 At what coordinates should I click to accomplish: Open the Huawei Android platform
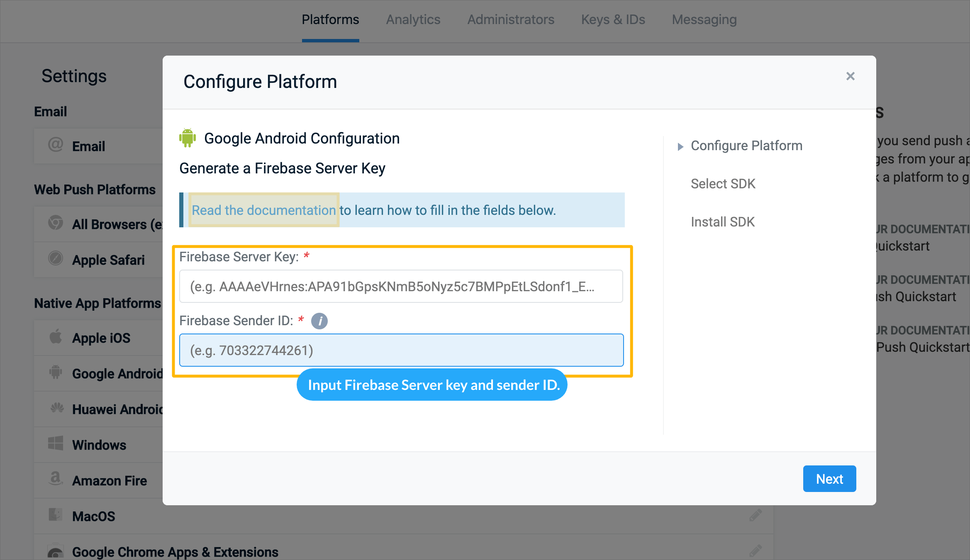(98, 409)
